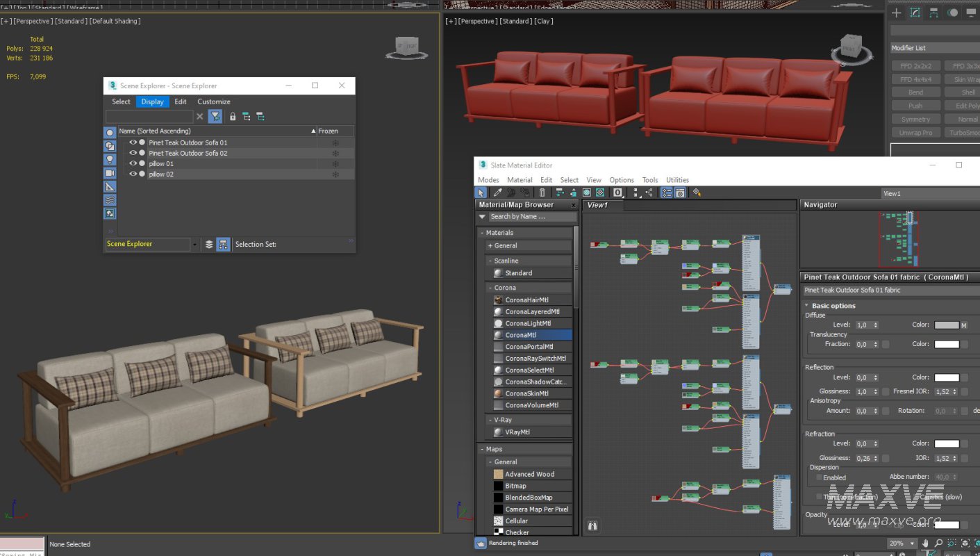Click the Diffuse color swatch
The image size is (980, 556).
click(946, 325)
